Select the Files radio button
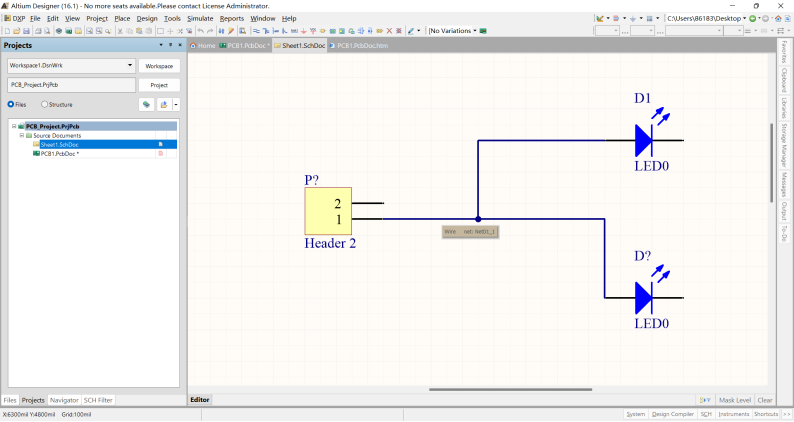 pos(11,104)
